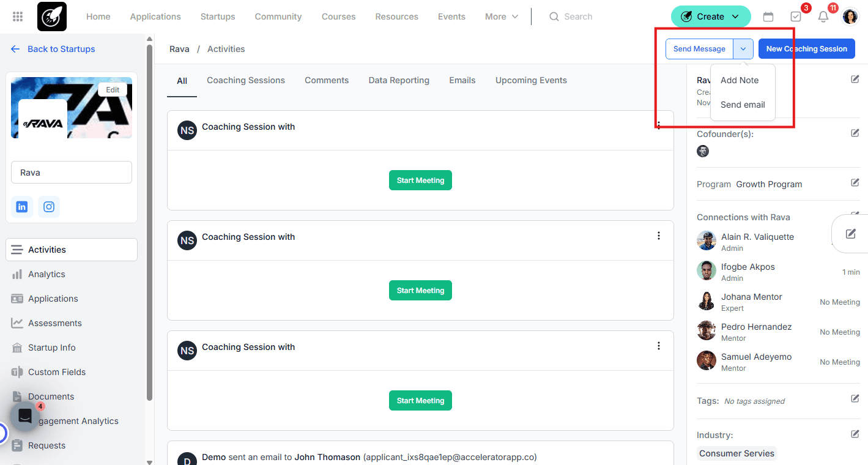Click the Instagram icon under Rava

49,207
